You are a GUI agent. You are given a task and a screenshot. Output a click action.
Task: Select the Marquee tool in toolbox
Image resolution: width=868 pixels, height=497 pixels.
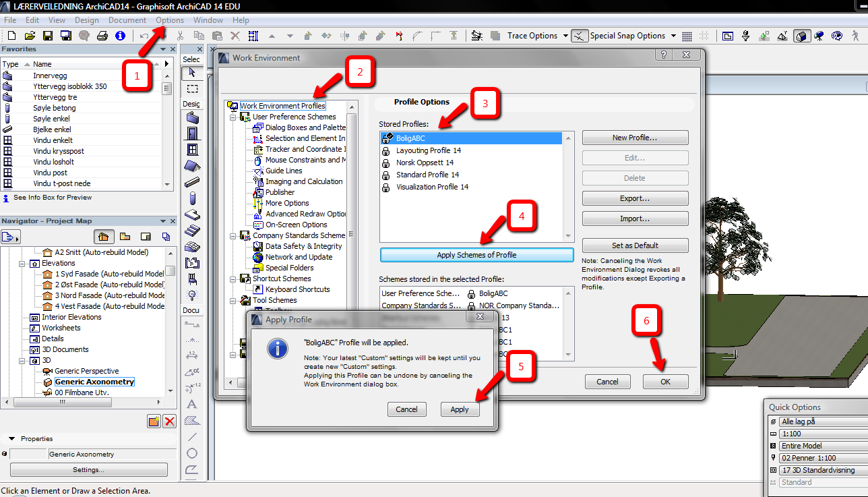(192, 88)
